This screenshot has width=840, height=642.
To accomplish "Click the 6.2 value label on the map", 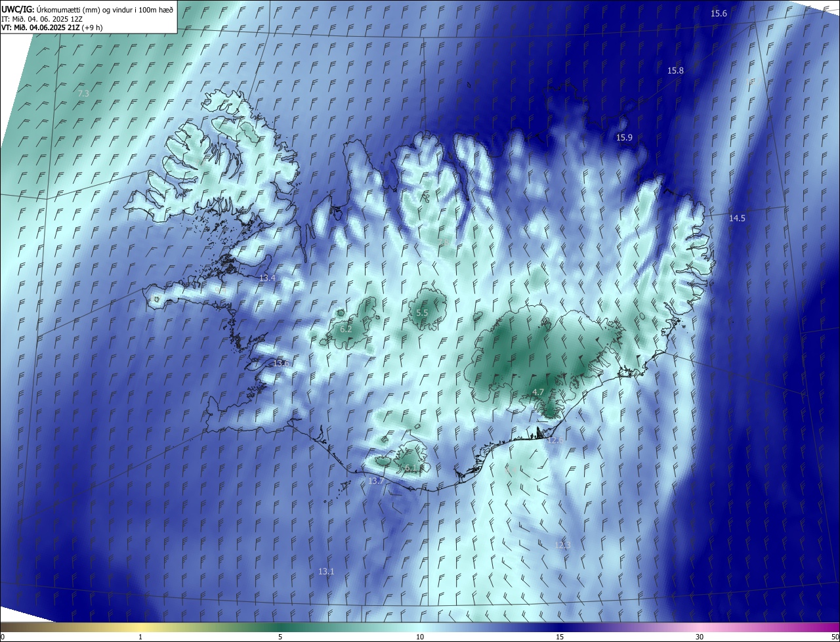I will [346, 329].
